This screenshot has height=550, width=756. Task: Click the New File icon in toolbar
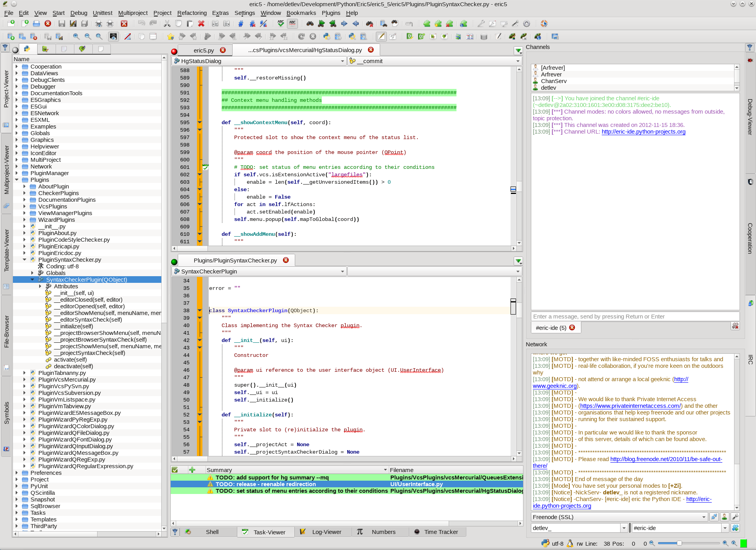click(x=11, y=24)
